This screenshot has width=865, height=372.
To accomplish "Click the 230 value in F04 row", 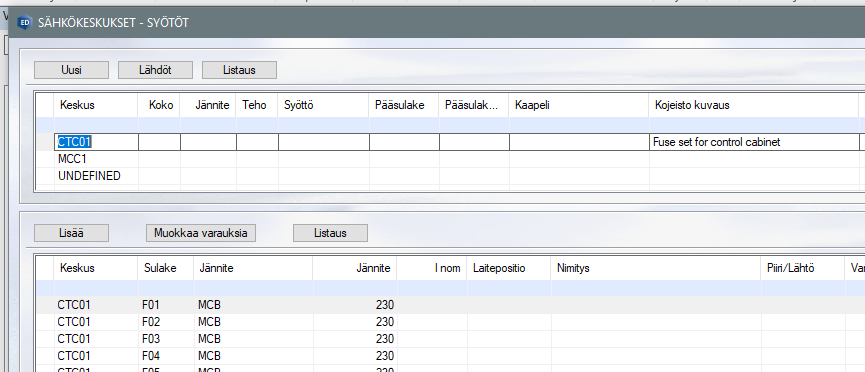I will pos(355,355).
